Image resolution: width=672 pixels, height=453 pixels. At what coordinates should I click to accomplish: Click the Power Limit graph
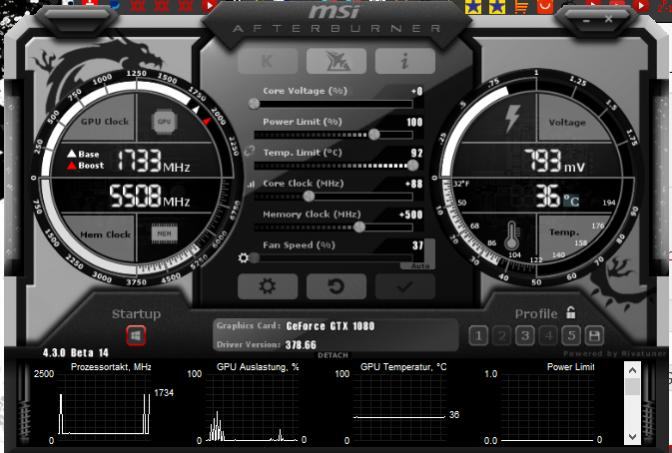pyautogui.click(x=548, y=406)
